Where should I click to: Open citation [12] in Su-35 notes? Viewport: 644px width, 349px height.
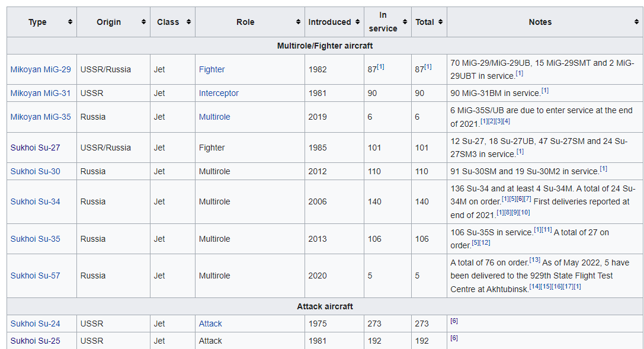pyautogui.click(x=485, y=243)
